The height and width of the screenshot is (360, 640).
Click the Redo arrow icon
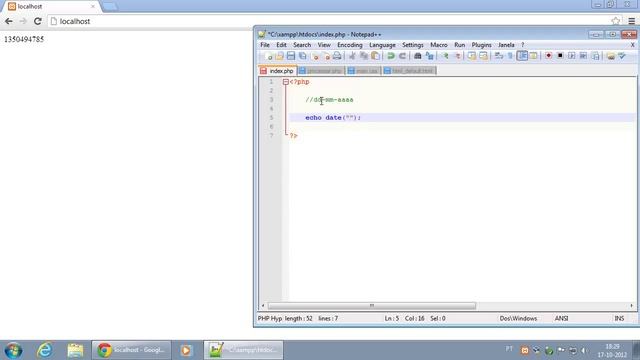pyautogui.click(x=402, y=56)
